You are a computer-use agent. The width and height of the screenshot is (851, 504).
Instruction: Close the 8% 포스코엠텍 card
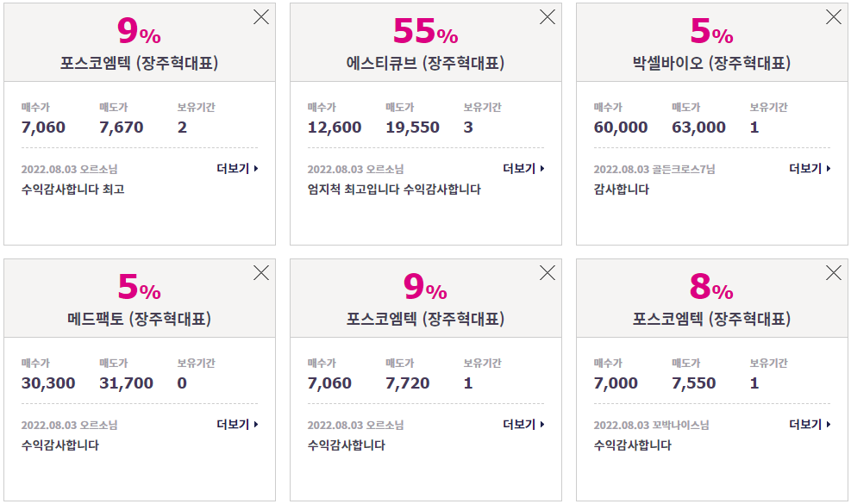coord(833,273)
